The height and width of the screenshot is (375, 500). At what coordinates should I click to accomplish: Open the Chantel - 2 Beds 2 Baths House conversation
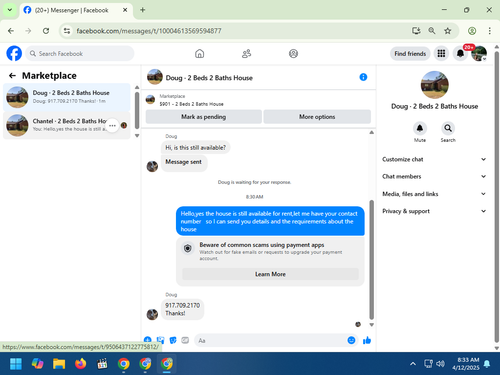pos(67,125)
